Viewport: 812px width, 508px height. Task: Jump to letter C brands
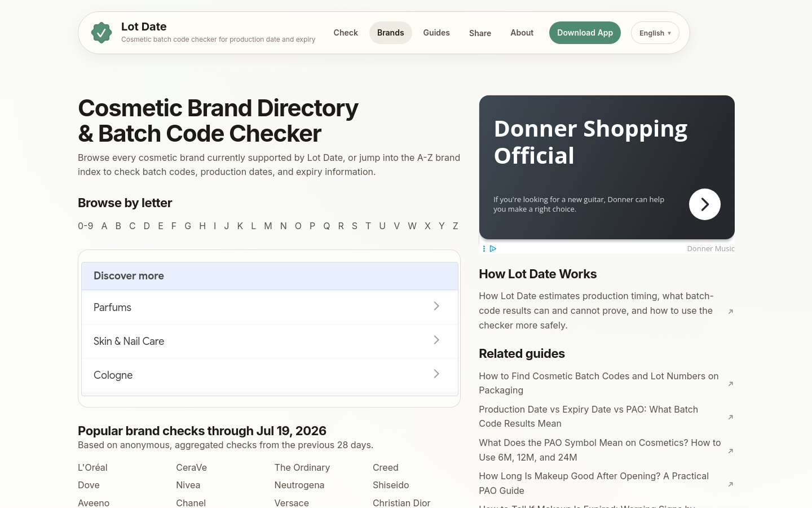point(133,226)
